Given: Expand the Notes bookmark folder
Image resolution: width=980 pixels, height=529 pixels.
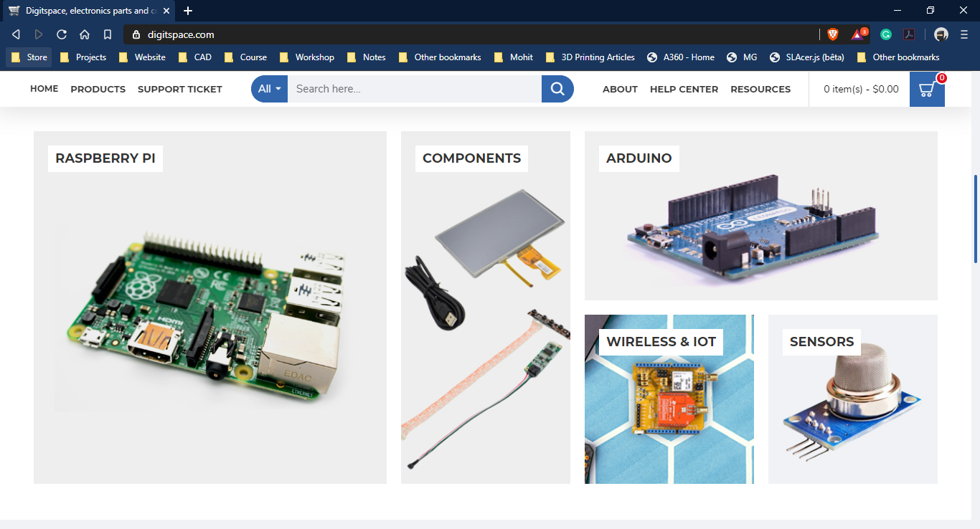Looking at the screenshot, I should 366,57.
